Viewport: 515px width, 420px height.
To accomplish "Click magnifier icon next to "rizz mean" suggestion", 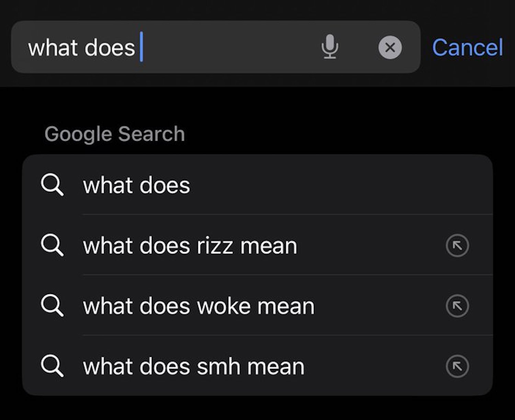I will tap(52, 245).
